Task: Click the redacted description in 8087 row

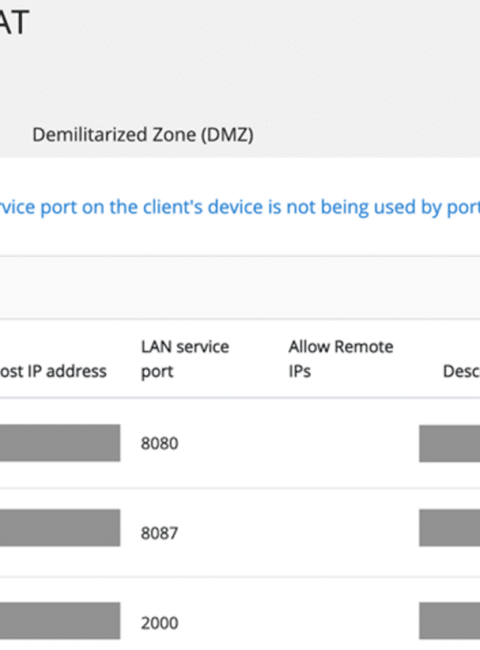Action: point(449,528)
